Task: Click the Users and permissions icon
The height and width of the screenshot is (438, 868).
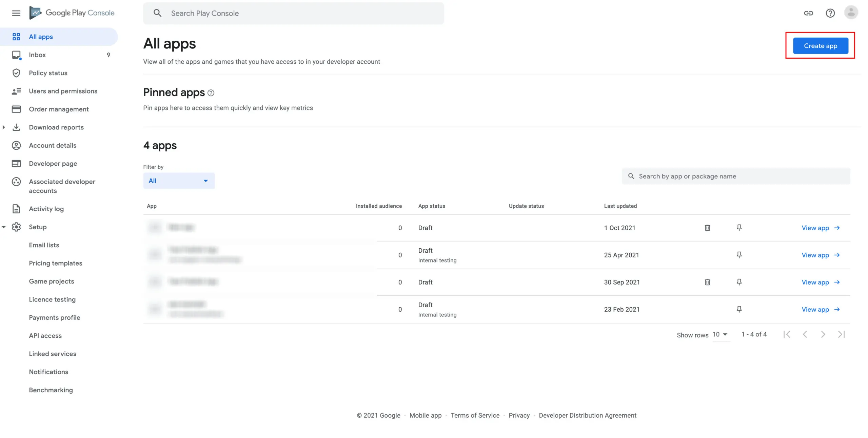Action: 16,91
